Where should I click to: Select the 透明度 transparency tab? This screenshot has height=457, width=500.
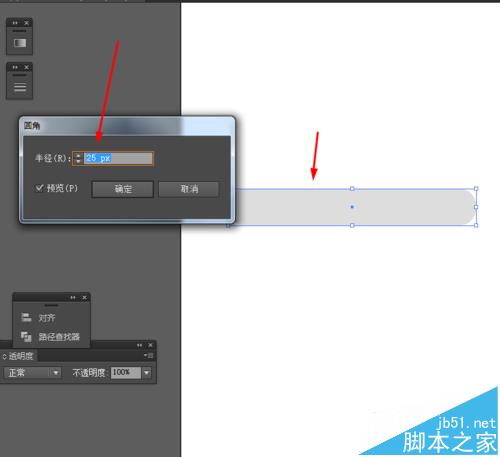pyautogui.click(x=21, y=356)
